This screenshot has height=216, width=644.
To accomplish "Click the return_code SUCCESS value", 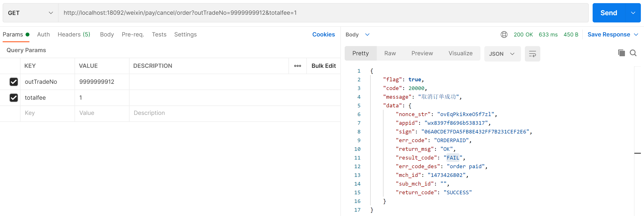I will pos(458,193).
